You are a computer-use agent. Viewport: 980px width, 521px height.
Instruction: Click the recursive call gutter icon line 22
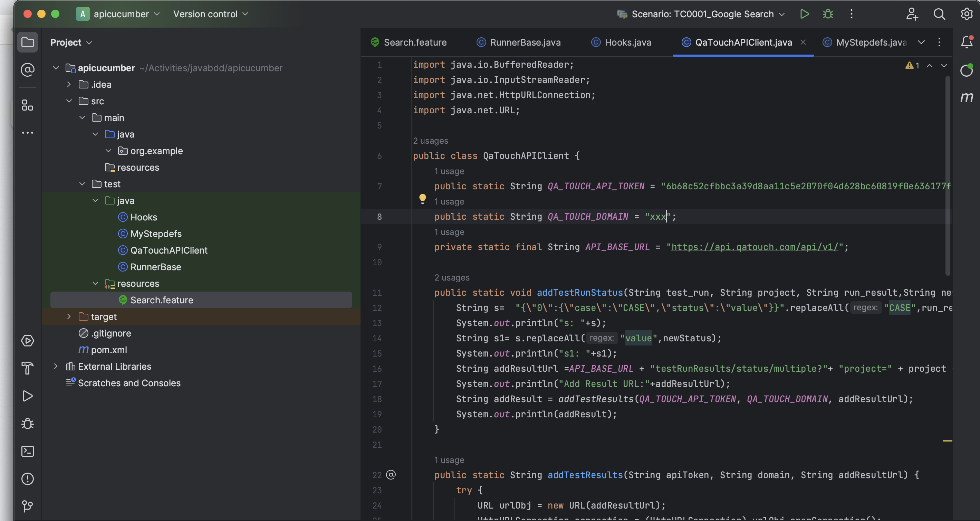pos(391,475)
